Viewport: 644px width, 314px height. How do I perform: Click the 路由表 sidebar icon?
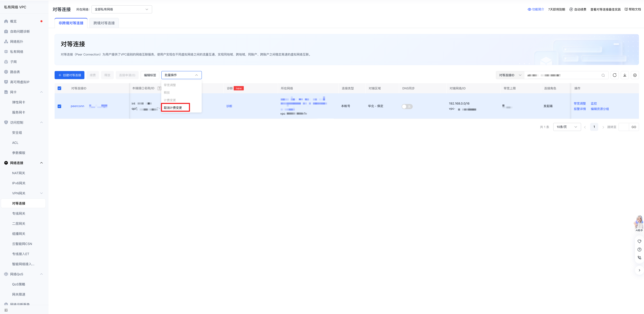tap(6, 72)
